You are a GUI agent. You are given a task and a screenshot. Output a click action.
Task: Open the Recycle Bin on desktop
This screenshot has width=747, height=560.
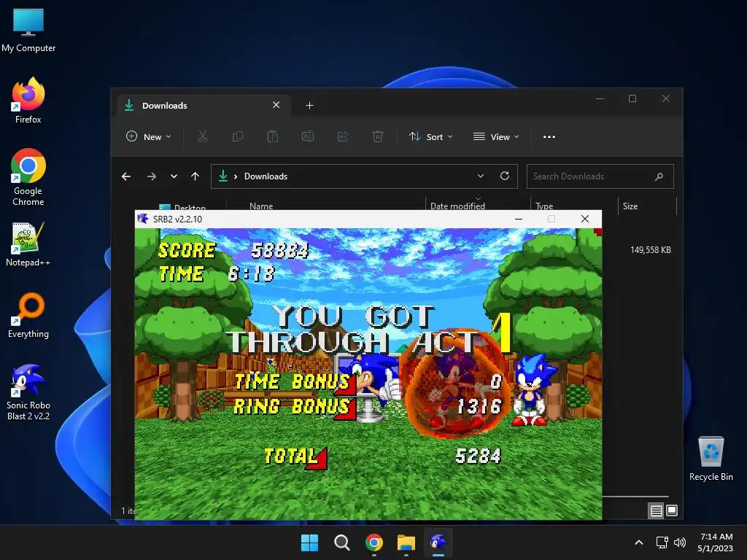(x=711, y=459)
